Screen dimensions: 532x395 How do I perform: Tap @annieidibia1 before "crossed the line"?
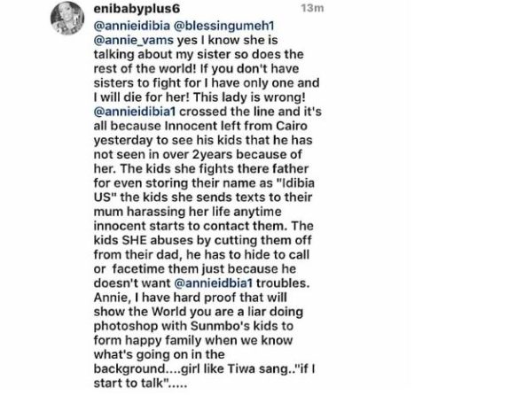pos(135,112)
